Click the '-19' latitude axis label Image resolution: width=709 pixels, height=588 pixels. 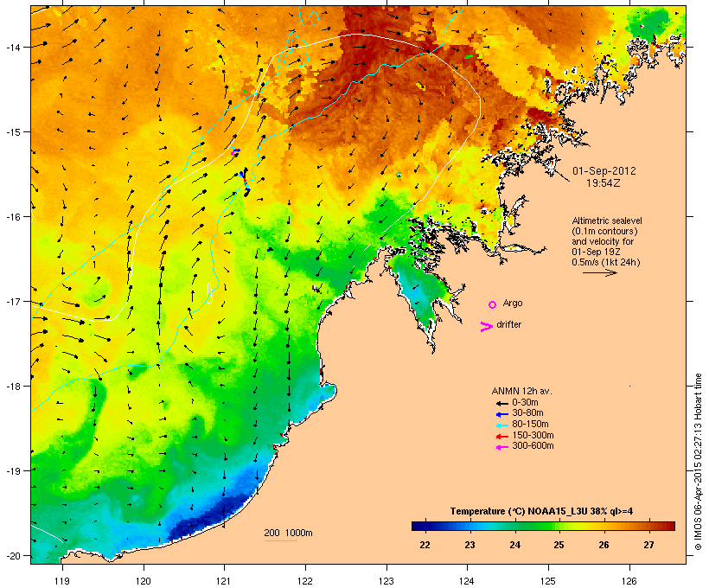pyautogui.click(x=13, y=471)
